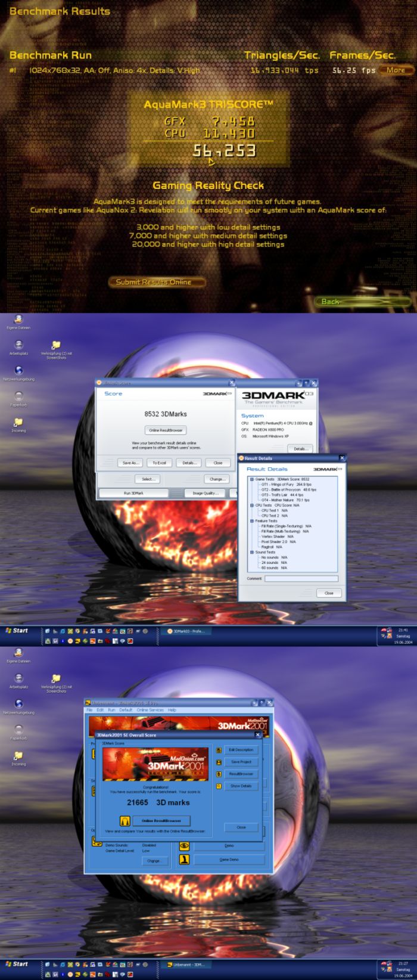
Task: Click the Comment field in Result Details
Action: [301, 579]
